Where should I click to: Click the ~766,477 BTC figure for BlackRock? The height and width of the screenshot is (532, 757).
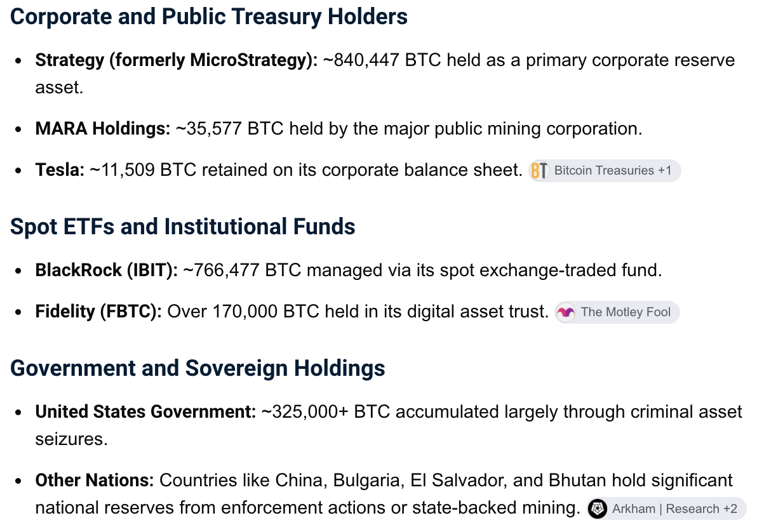(x=243, y=270)
